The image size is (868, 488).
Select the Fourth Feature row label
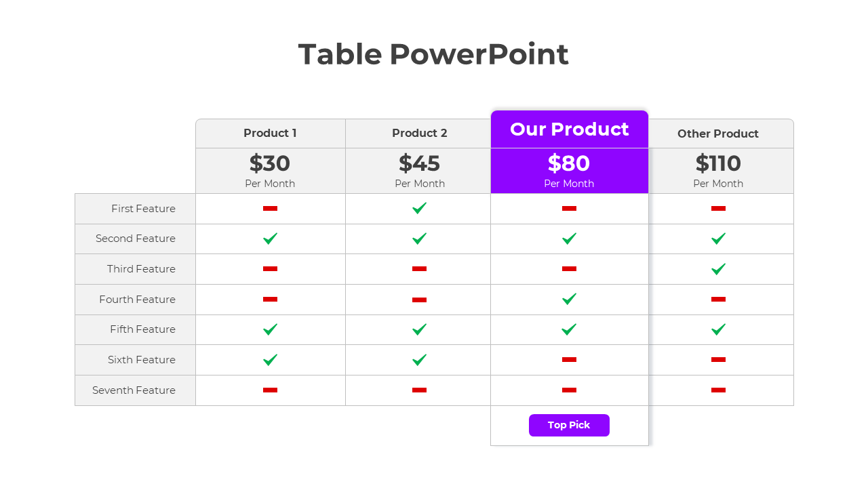click(x=137, y=300)
